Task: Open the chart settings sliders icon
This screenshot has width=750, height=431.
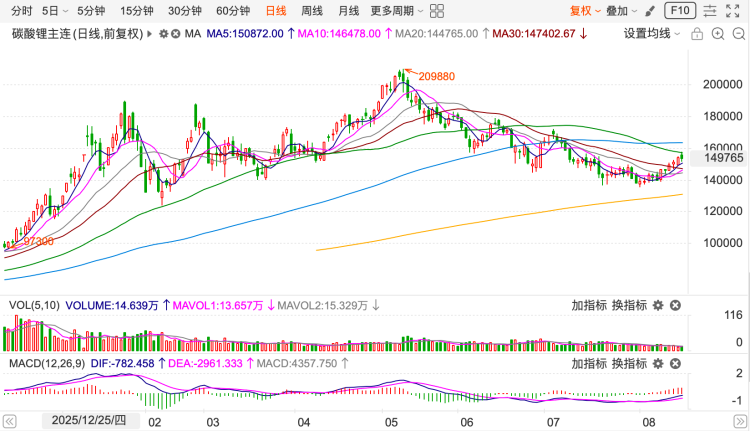Action: pyautogui.click(x=710, y=11)
